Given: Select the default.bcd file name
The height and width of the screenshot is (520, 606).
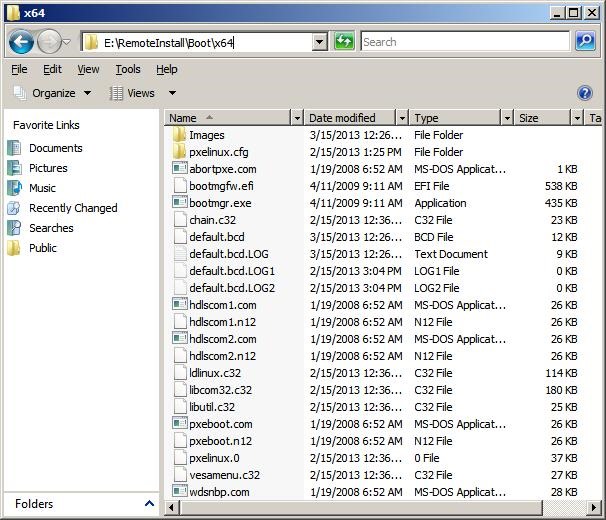Looking at the screenshot, I should 217,237.
